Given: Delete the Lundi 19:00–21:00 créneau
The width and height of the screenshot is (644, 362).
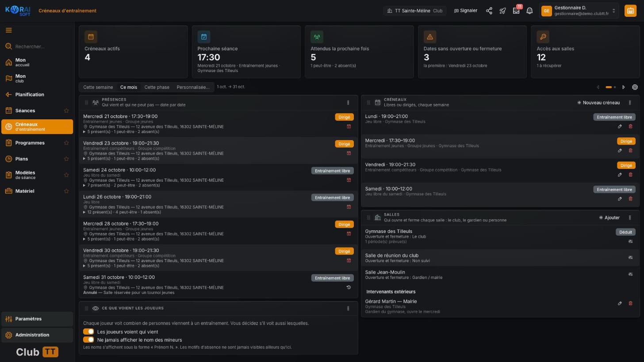Looking at the screenshot, I should 631,126.
